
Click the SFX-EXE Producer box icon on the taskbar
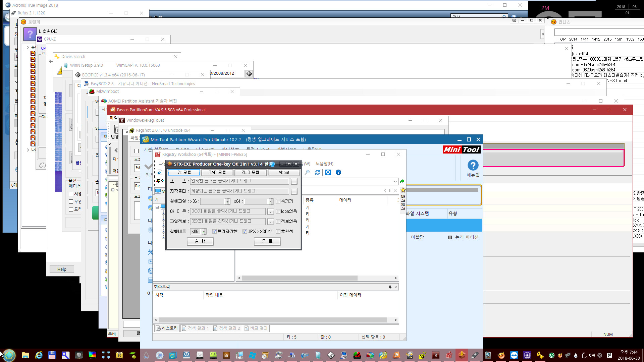[x=462, y=355]
